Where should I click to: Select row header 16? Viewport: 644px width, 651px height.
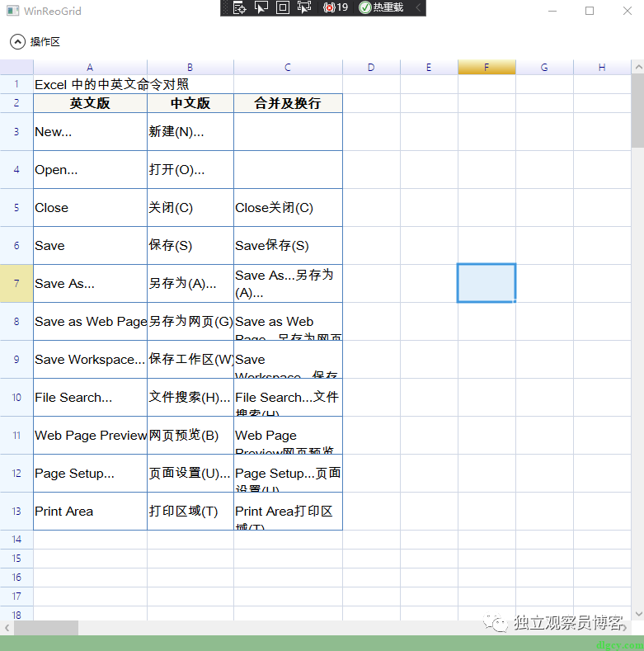(x=16, y=578)
